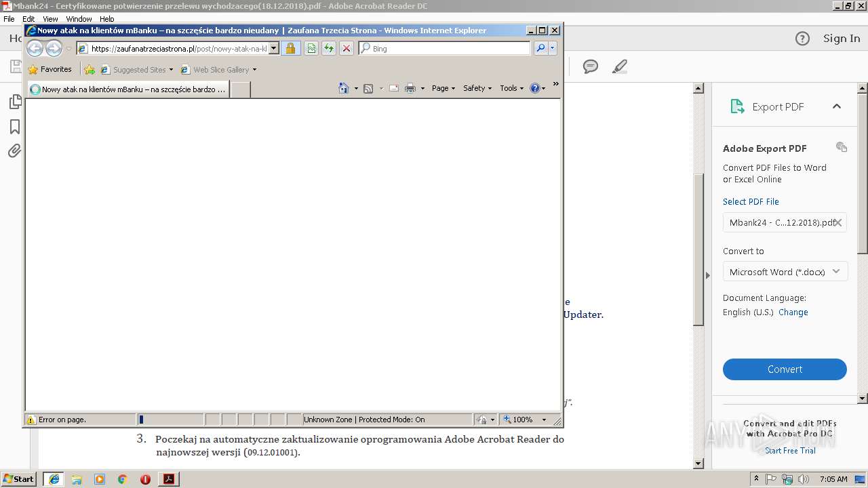Collapse the Acrobat right tools pane arrow

708,275
